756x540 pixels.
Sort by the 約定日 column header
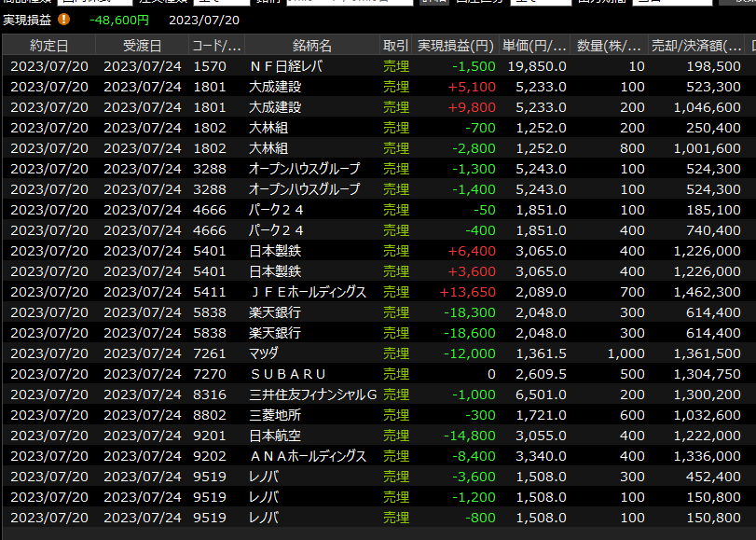point(48,46)
